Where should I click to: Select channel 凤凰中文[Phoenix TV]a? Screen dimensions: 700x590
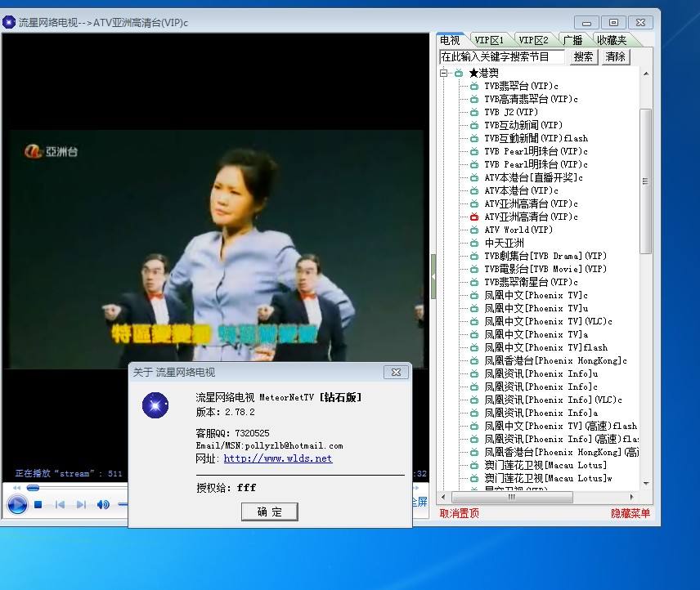[536, 334]
